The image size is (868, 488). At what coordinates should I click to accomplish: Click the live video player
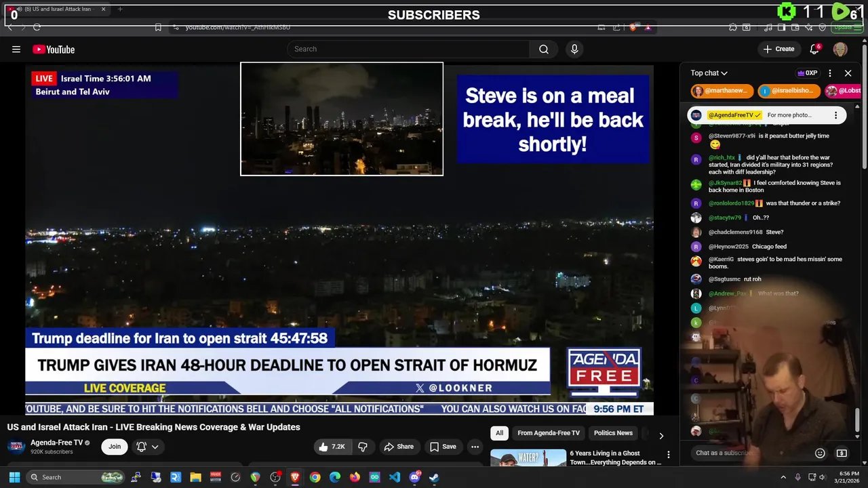coord(339,239)
